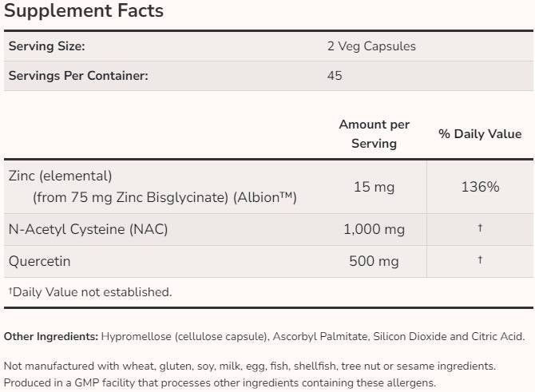
Task: Select the 500 mg Quercetin amount
Action: coord(374,261)
